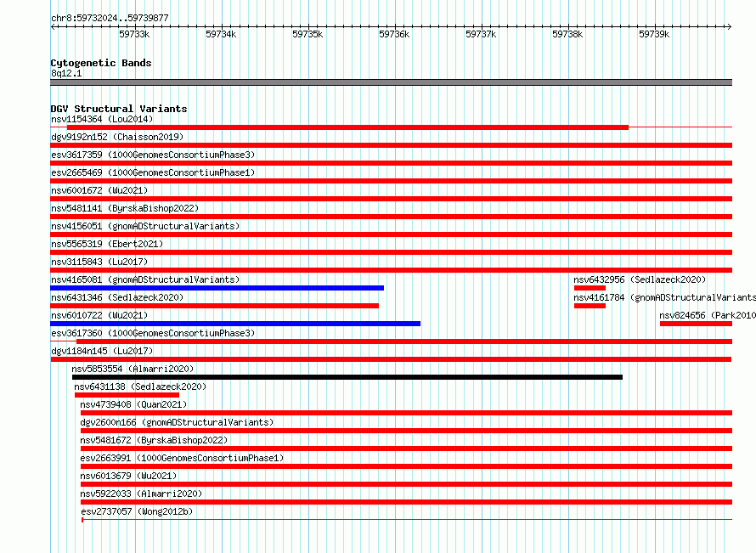The height and width of the screenshot is (553, 756).
Task: Click the gray 8q12.1 cytogenetic band bar
Action: click(391, 82)
